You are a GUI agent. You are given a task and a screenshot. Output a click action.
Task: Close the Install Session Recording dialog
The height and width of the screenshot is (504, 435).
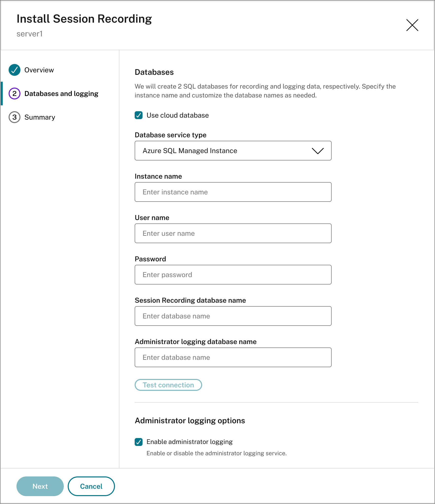(x=412, y=25)
